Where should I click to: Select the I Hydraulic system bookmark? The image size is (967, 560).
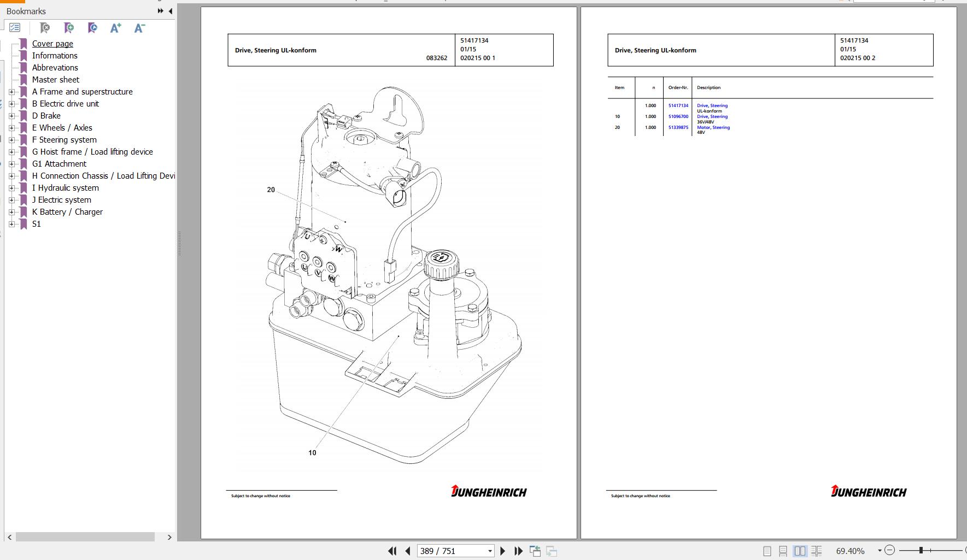click(x=65, y=188)
